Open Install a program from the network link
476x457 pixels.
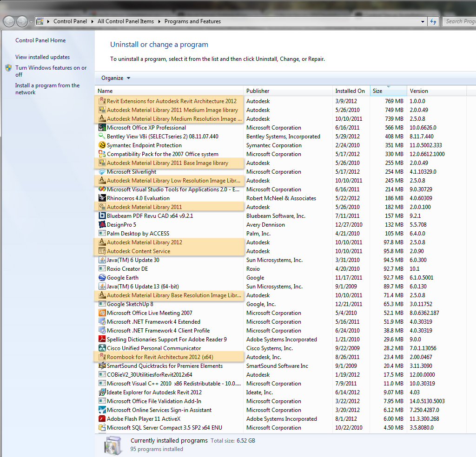point(47,89)
